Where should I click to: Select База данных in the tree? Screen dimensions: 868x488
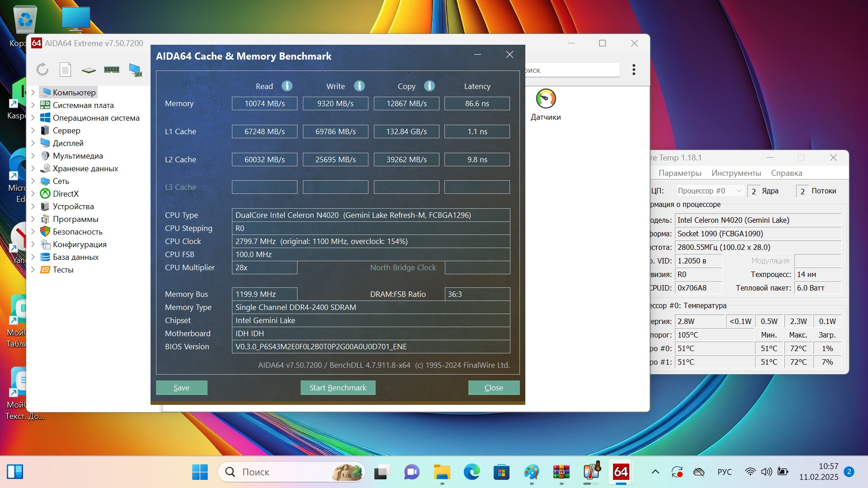pyautogui.click(x=75, y=257)
